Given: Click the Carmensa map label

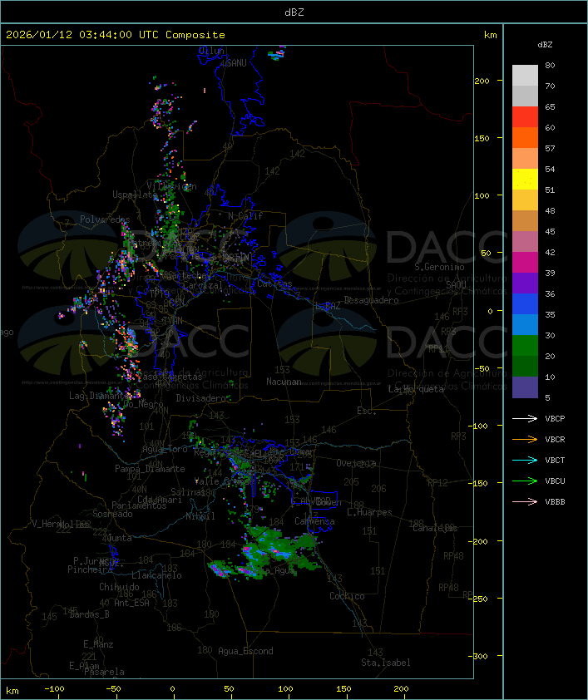Looking at the screenshot, I should click(x=314, y=521).
